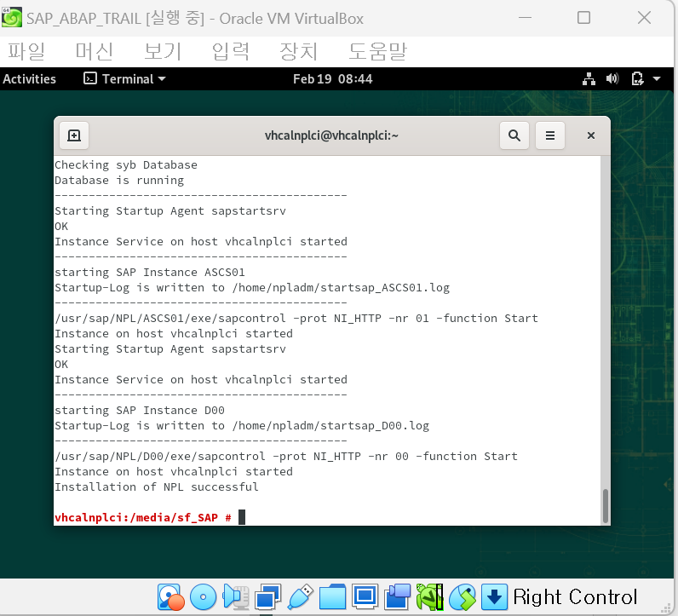Close the terminal window with X button

(x=590, y=135)
